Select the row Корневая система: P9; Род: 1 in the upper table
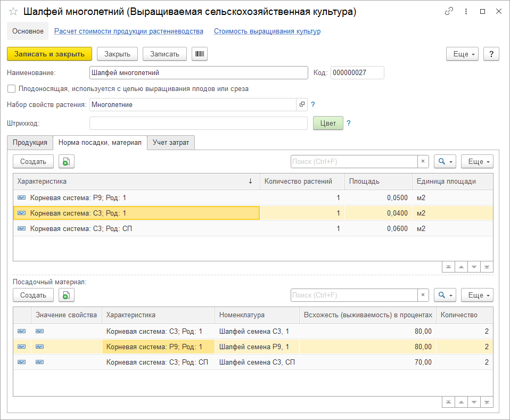Screen dimensions: 510x420 78,197
